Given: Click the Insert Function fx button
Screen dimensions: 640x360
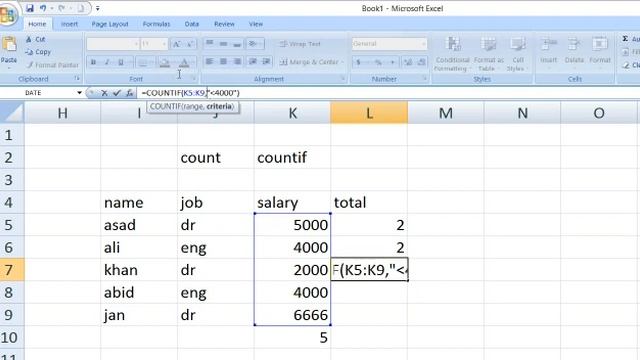Looking at the screenshot, I should point(129,93).
